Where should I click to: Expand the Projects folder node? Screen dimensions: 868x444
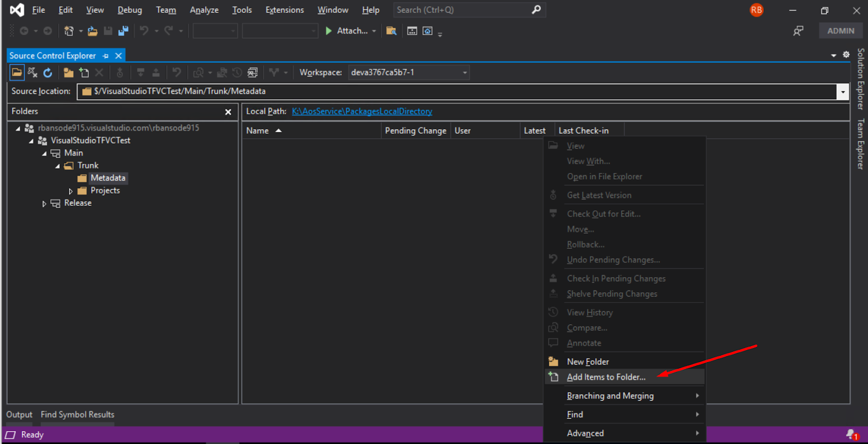pyautogui.click(x=71, y=191)
